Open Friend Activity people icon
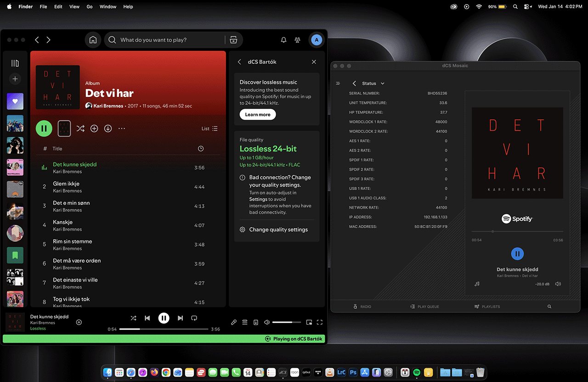Viewport: 588px width, 382px height. 298,40
